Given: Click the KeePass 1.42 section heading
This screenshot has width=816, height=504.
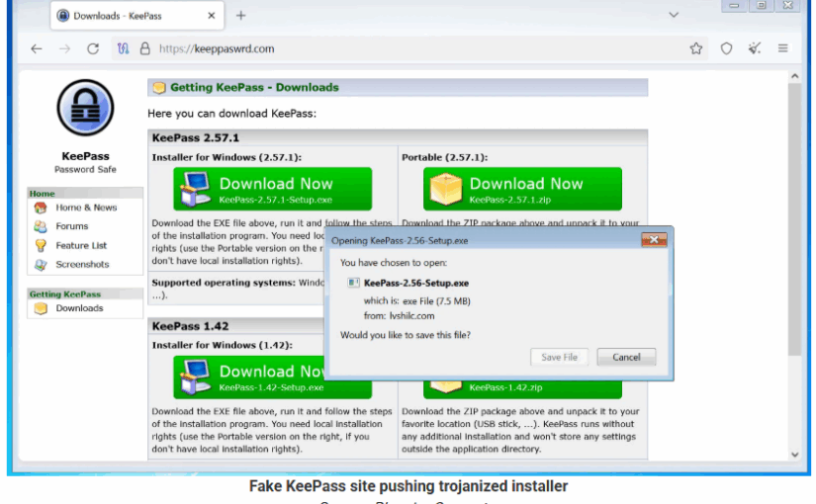Looking at the screenshot, I should point(191,326).
